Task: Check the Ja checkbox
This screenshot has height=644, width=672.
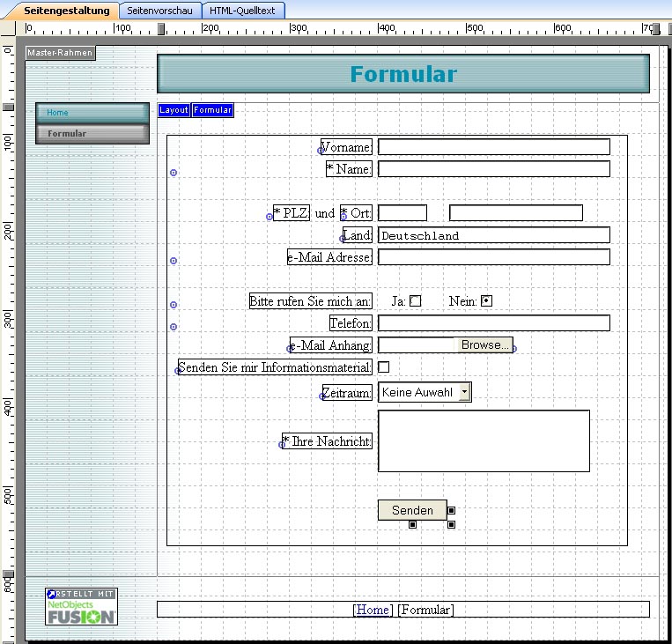Action: [416, 301]
